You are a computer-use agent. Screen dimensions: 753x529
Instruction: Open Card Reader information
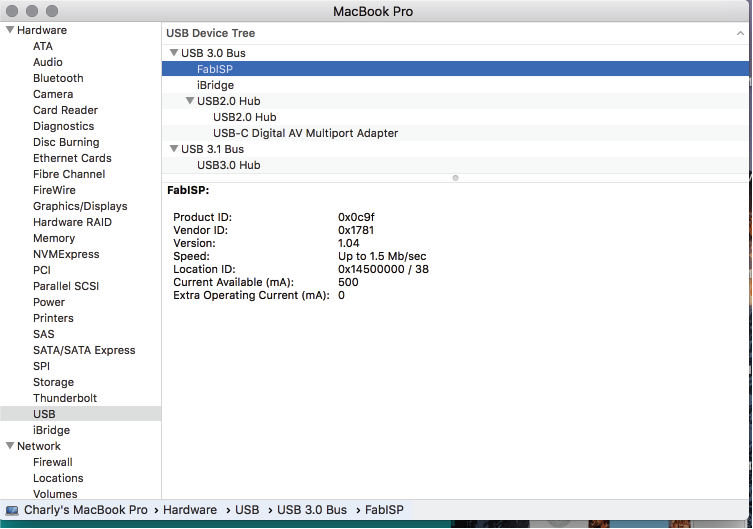[65, 110]
